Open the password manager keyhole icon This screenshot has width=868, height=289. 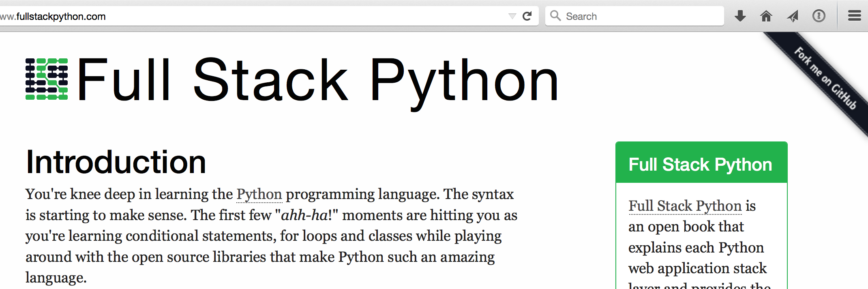pyautogui.click(x=819, y=16)
